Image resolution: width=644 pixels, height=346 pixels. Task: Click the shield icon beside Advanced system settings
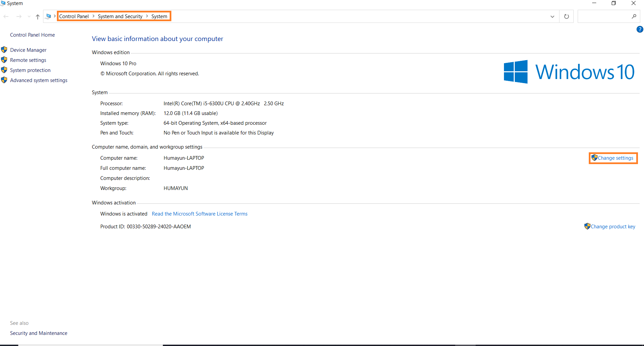pos(4,80)
